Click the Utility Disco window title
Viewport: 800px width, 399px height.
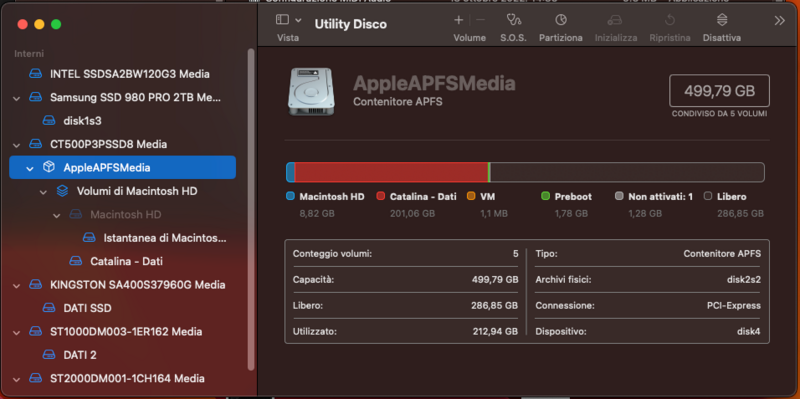click(x=351, y=24)
